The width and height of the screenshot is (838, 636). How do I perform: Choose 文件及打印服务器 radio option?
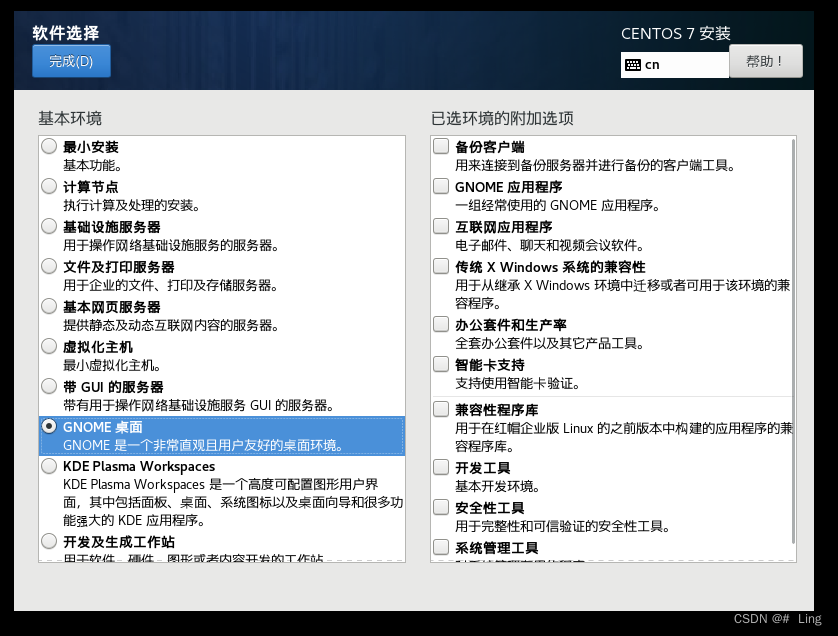tap(49, 266)
